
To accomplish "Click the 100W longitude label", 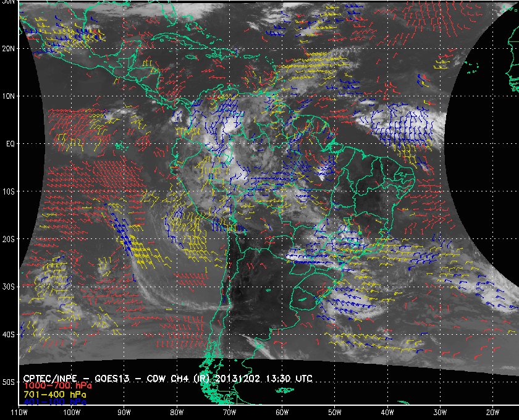I will click(72, 413).
